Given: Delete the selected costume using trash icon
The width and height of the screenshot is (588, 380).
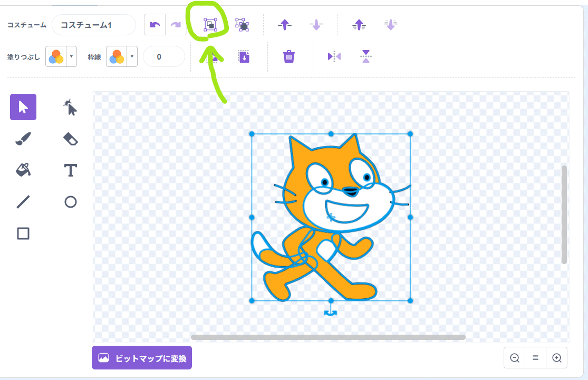Looking at the screenshot, I should click(x=288, y=56).
